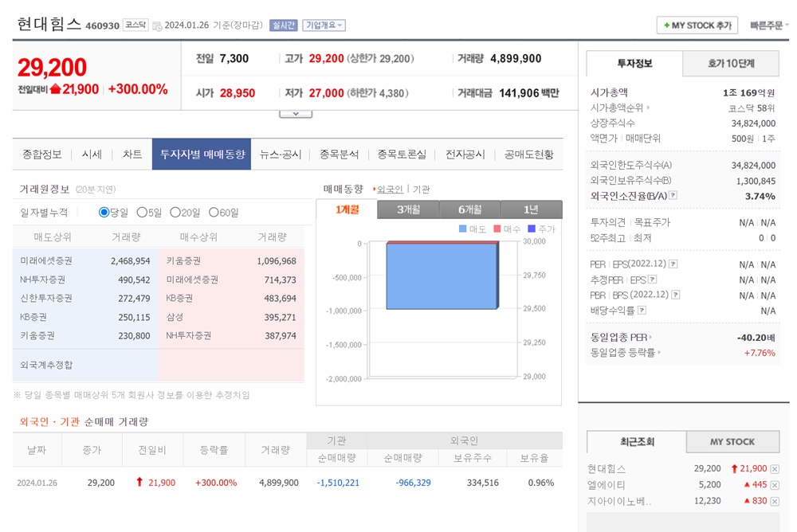
Task: Switch to the MY STOCK tab
Action: 732,440
